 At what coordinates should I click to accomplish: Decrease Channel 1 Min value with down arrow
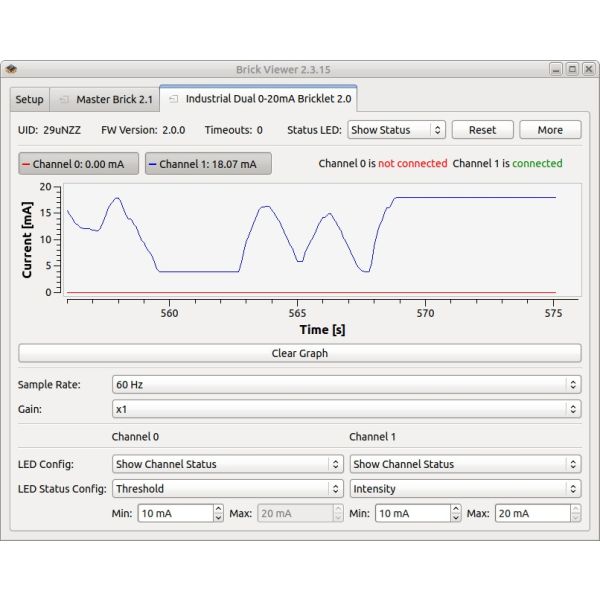[x=456, y=518]
